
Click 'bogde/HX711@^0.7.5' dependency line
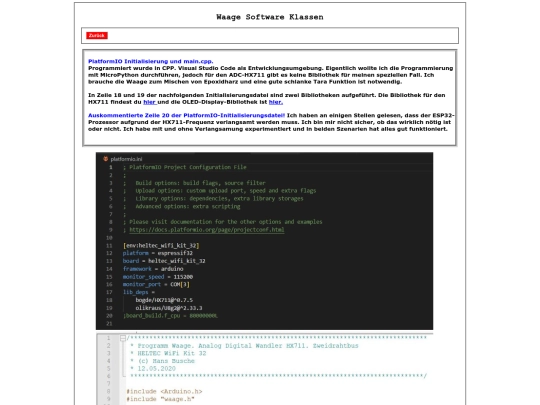pyautogui.click(x=164, y=300)
